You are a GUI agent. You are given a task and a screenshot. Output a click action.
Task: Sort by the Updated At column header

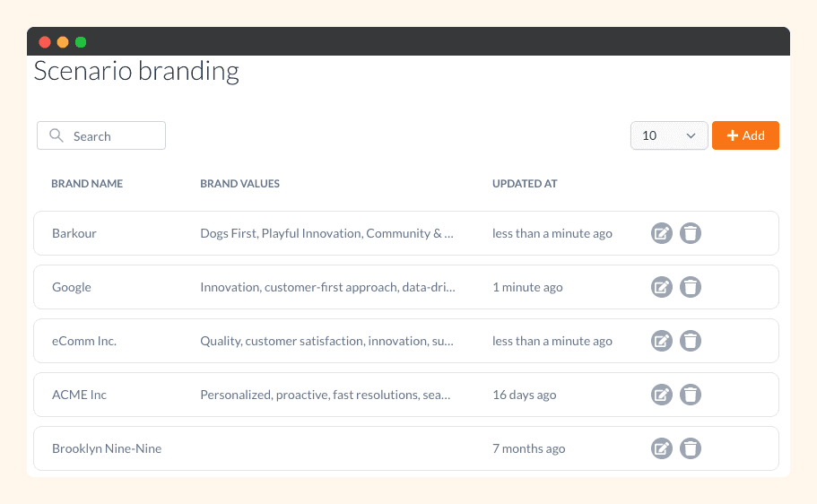525,184
